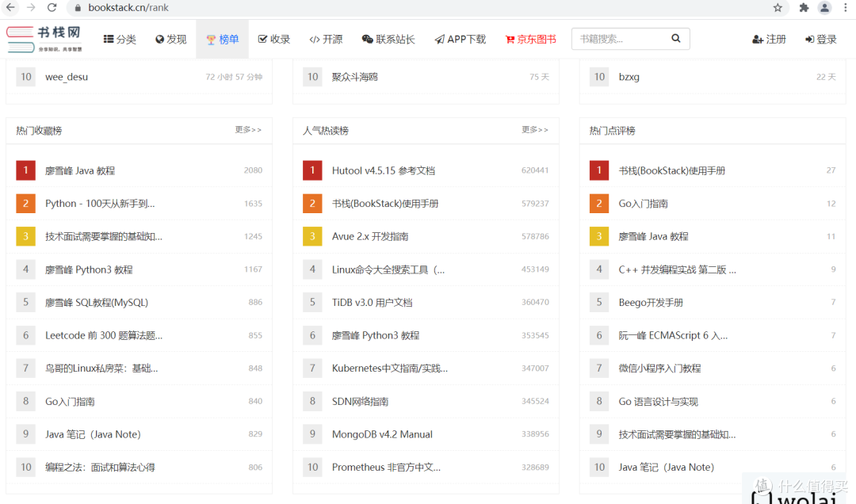Open TiDB v3.0 用户文档
Screen dimensions: 856x504
click(x=373, y=303)
